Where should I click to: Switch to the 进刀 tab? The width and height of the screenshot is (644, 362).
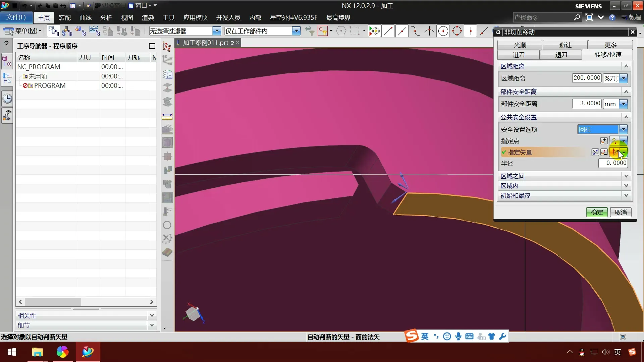[x=519, y=55]
